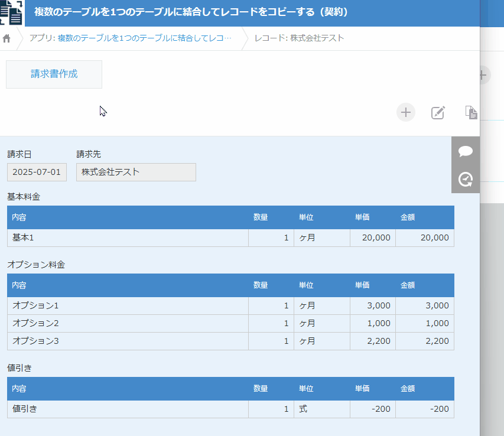
Task: Click the app title in the blue header
Action: tap(191, 12)
